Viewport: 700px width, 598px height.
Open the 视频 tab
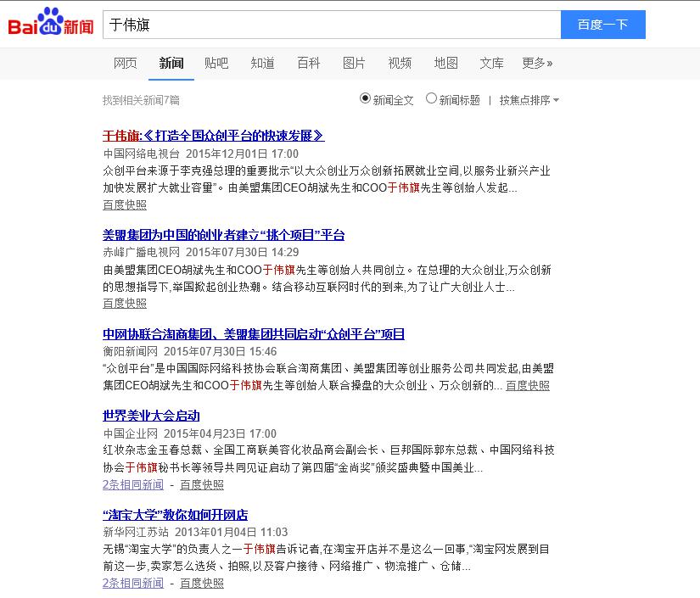(x=400, y=64)
